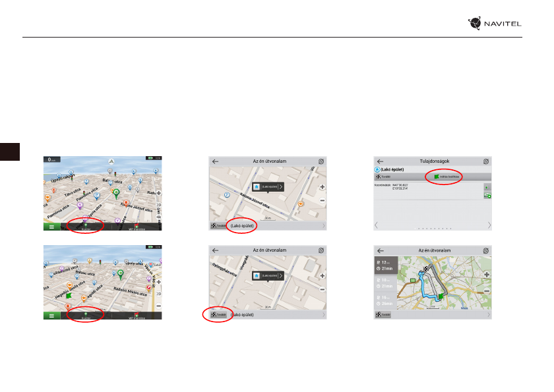554x392 pixels.
Task: Zoom out on the route overview map
Action: [x=487, y=290]
